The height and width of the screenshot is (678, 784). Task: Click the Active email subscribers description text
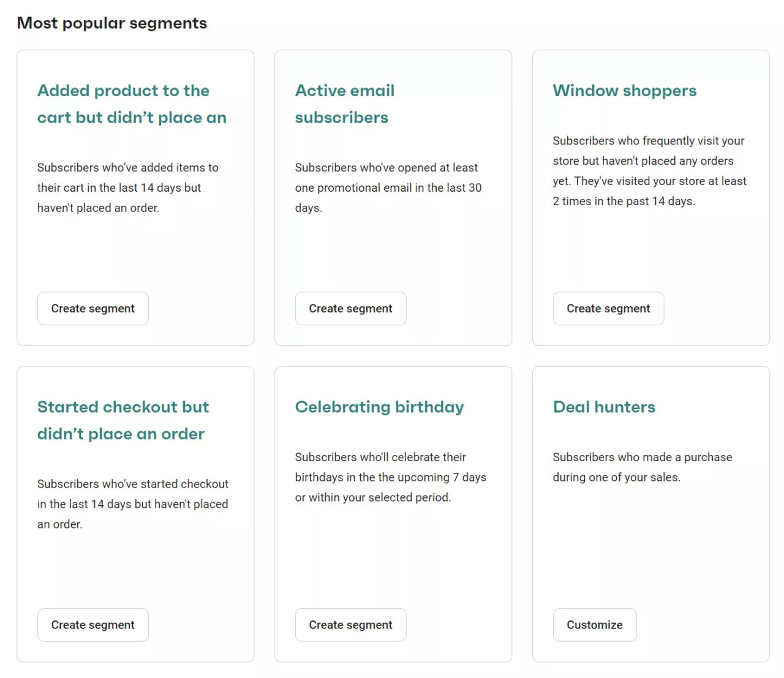[387, 187]
